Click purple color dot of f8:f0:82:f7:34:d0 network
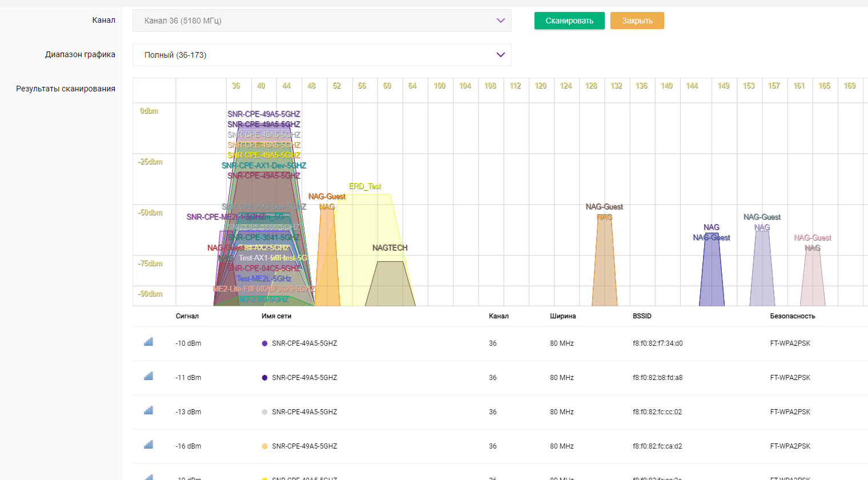This screenshot has height=480, width=868. point(264,343)
